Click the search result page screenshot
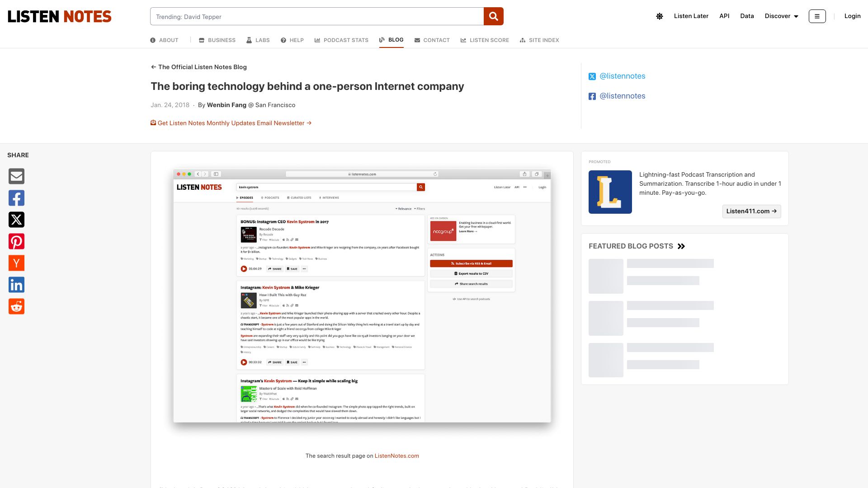The width and height of the screenshot is (868, 488). point(362,296)
